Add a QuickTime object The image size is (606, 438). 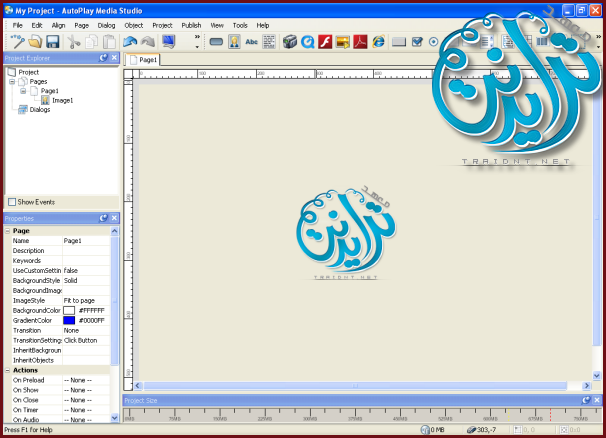308,41
